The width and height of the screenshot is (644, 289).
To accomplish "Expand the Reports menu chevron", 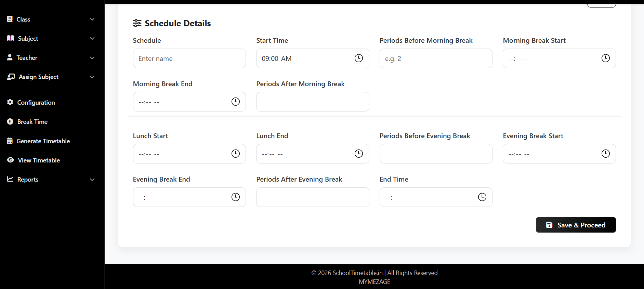I will [x=92, y=180].
